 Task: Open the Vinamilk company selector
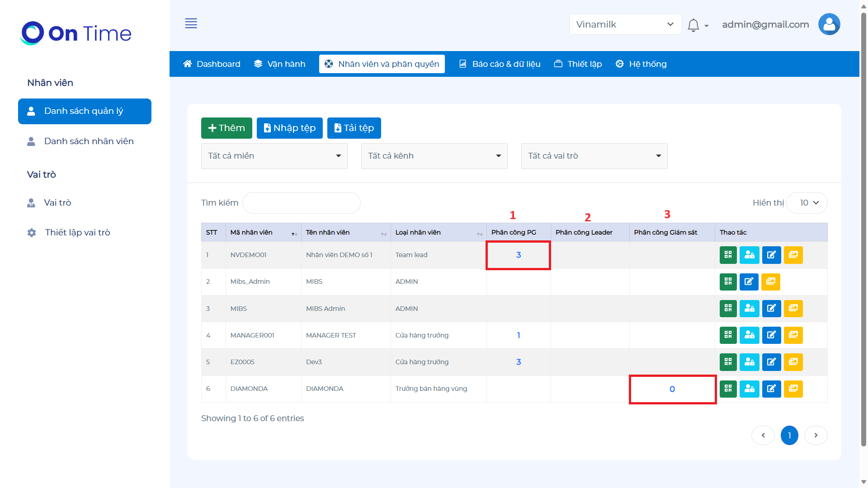pyautogui.click(x=625, y=24)
